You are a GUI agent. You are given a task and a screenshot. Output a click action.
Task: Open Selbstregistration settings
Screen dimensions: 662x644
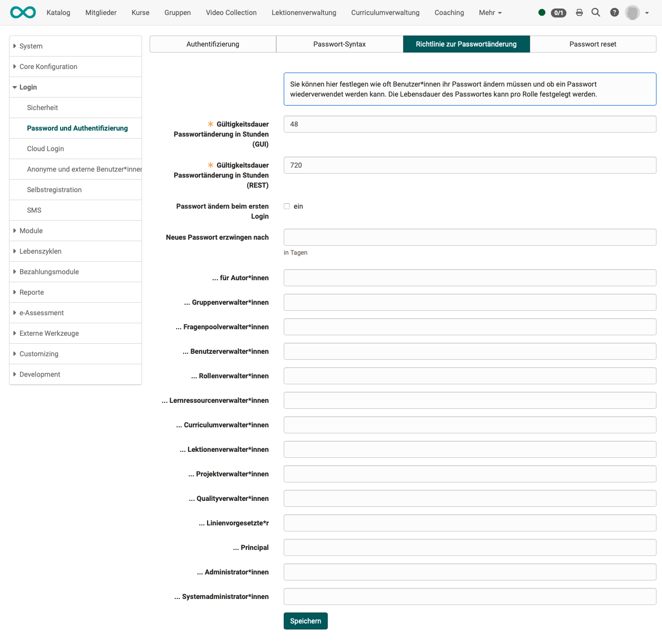(76, 190)
